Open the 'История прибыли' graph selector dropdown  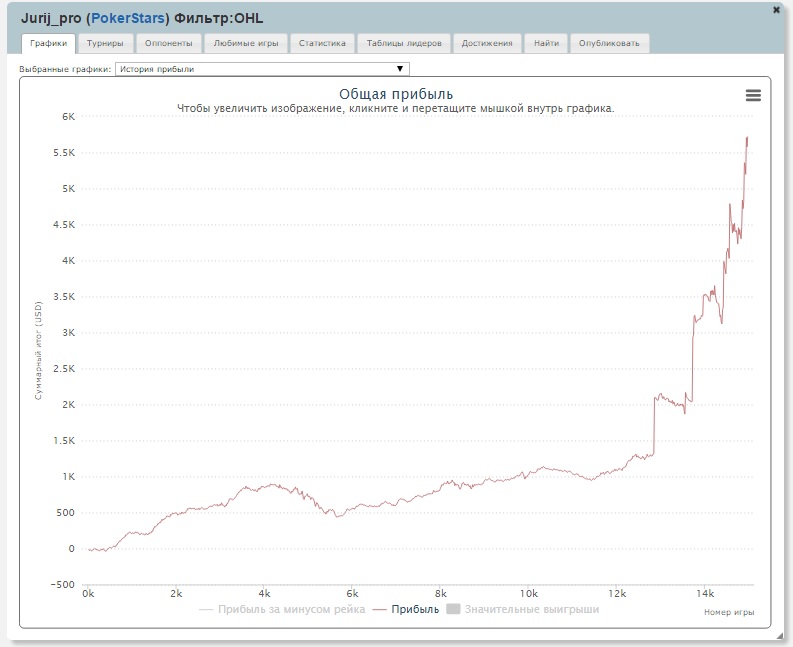(262, 69)
